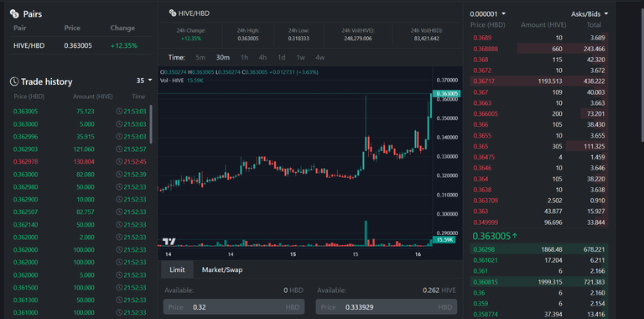The height and width of the screenshot is (319, 644).
Task: Click the 24h Vol(HIVE) value 248,279.006
Action: tap(358, 39)
